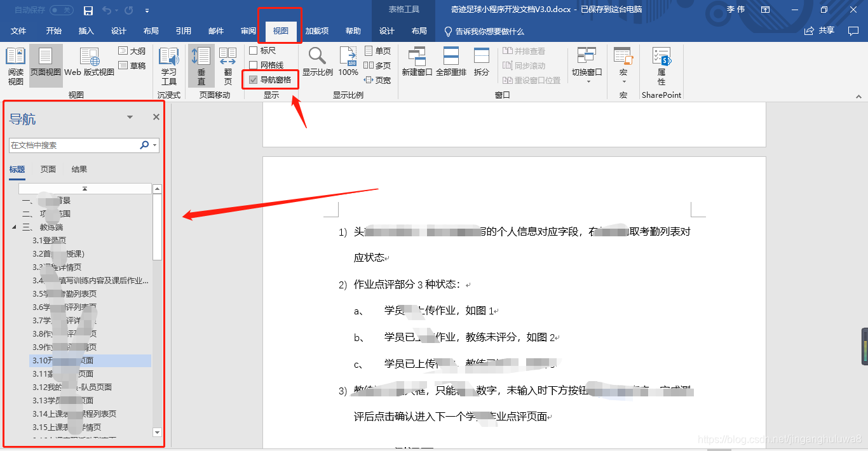Enable the 网格线 gridlines checkbox

point(254,65)
